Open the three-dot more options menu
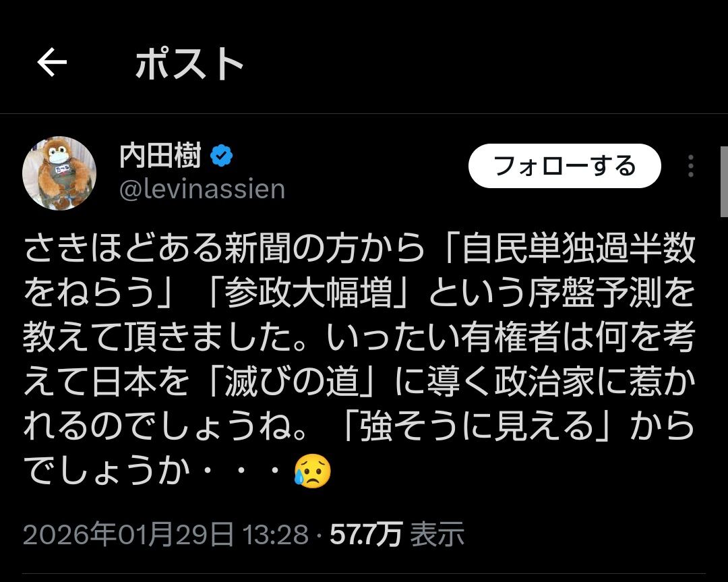The image size is (728, 582). [691, 166]
